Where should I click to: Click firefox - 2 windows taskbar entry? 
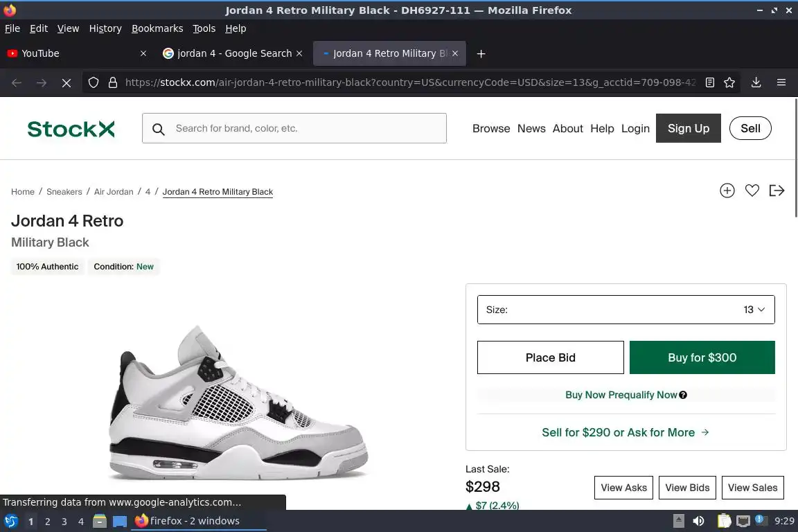coord(199,521)
